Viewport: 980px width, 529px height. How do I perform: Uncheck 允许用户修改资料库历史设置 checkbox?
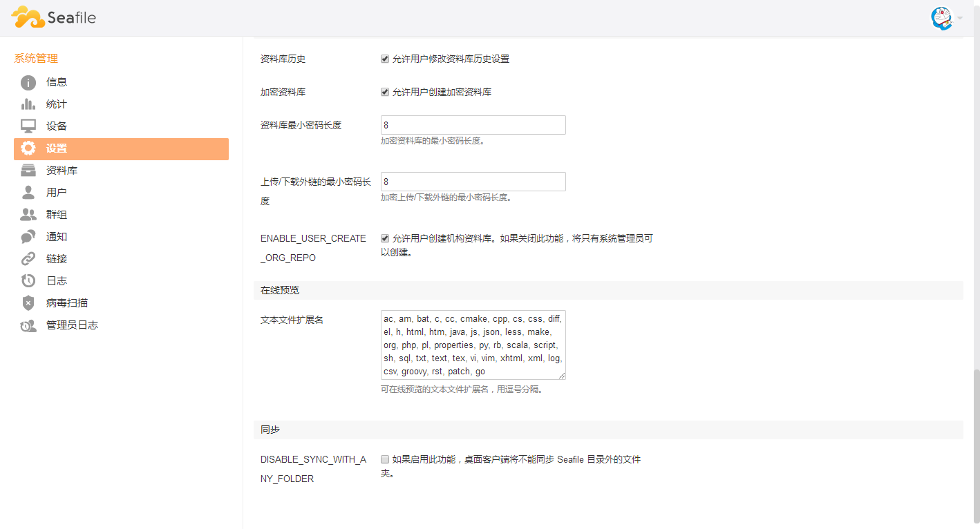tap(385, 59)
